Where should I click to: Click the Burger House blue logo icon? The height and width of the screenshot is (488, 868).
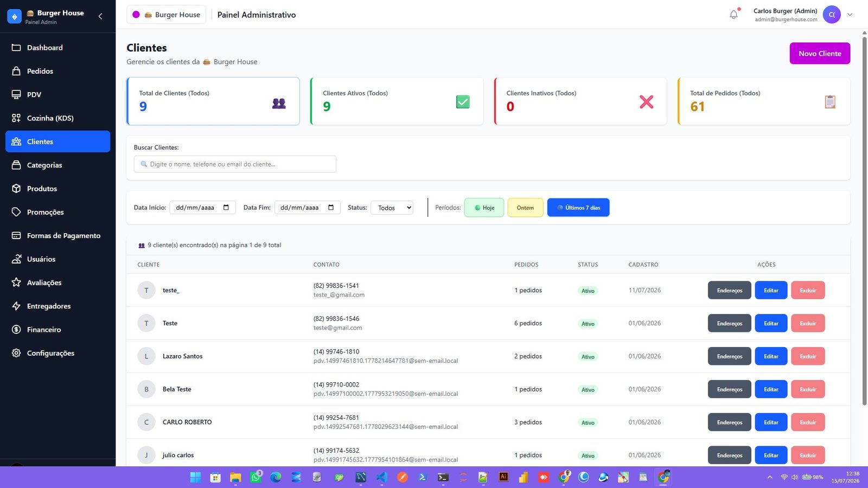pos(15,16)
